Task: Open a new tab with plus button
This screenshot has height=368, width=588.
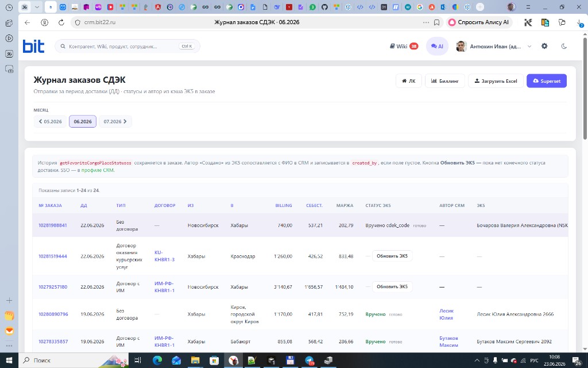Action: [479, 7]
